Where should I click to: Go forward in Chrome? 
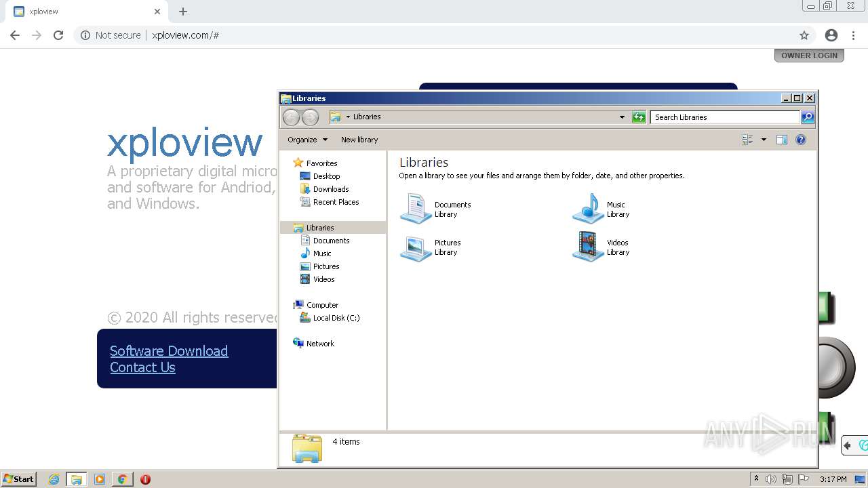tap(37, 35)
